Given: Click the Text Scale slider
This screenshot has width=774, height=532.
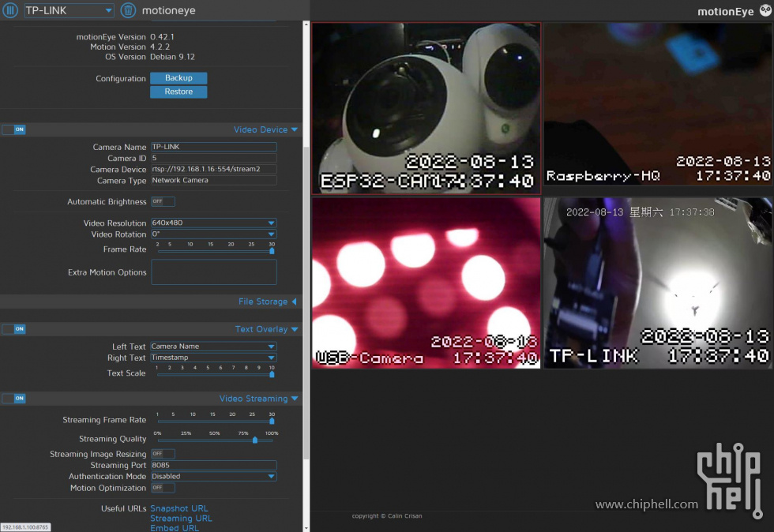Looking at the screenshot, I should tap(215, 375).
